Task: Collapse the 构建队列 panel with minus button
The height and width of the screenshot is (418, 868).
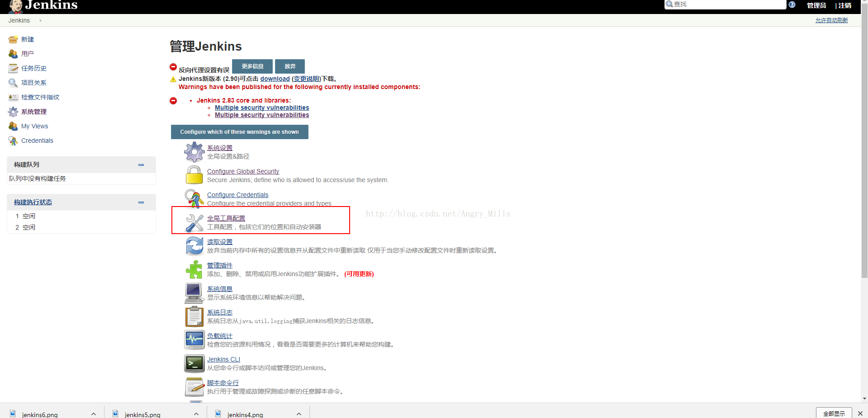Action: click(141, 165)
